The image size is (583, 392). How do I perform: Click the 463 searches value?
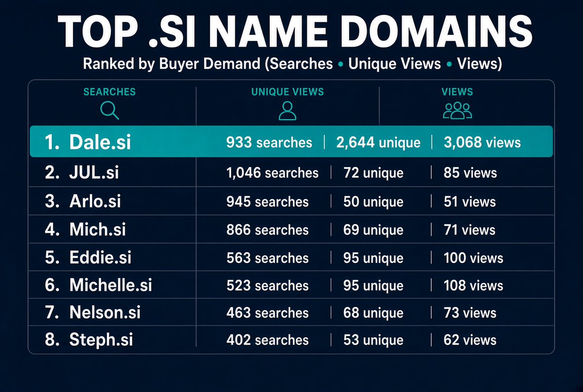(267, 313)
